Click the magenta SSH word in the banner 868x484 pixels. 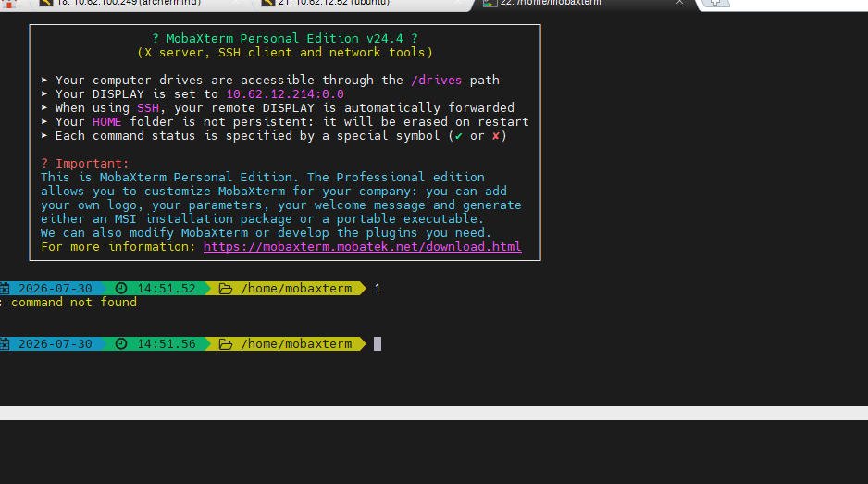pyautogui.click(x=148, y=108)
